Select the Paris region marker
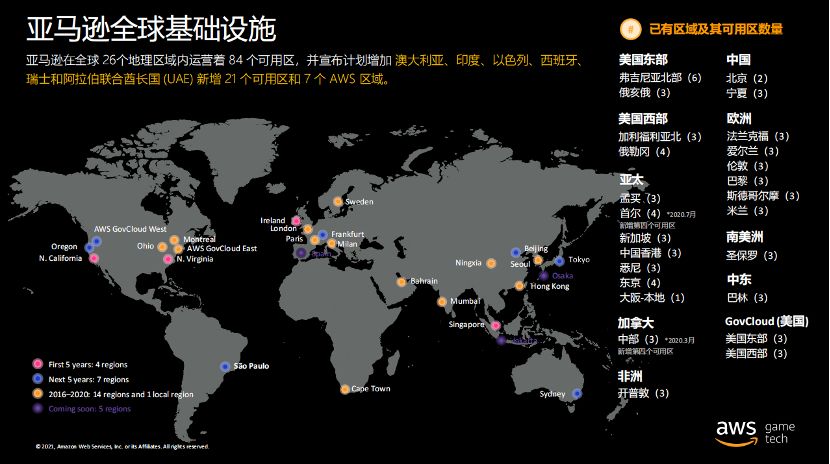This screenshot has width=830, height=464. (x=314, y=240)
